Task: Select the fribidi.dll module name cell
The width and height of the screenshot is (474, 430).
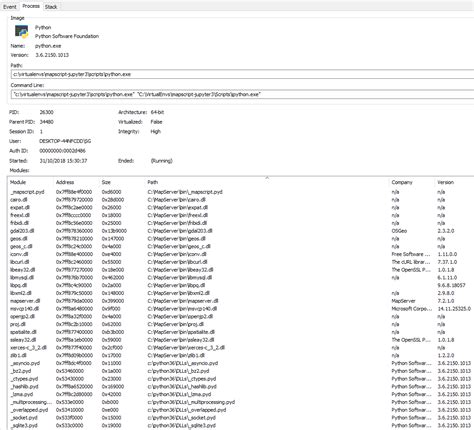Action: [x=19, y=223]
